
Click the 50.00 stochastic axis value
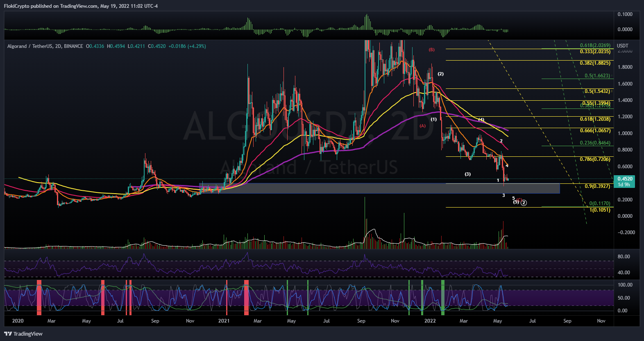pos(624,298)
